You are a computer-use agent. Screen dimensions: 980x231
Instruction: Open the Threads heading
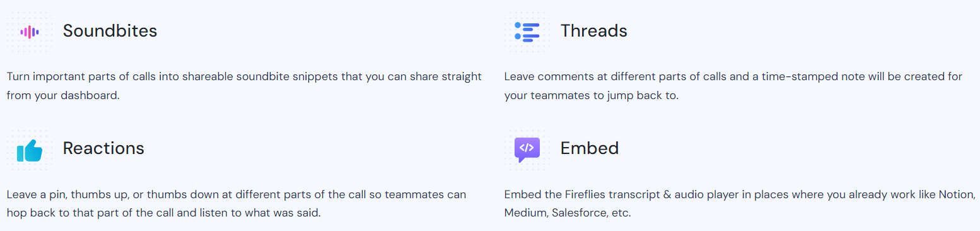pyautogui.click(x=593, y=31)
